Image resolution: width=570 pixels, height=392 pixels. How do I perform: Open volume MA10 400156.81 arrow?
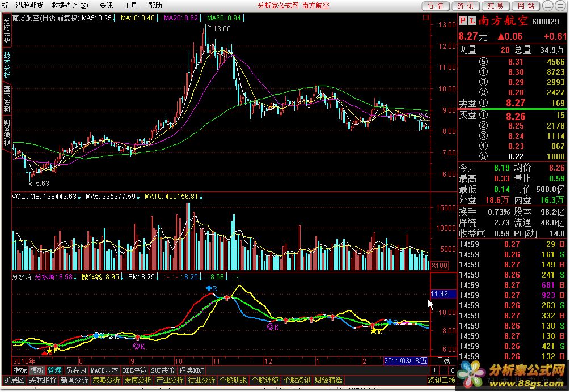[201, 197]
